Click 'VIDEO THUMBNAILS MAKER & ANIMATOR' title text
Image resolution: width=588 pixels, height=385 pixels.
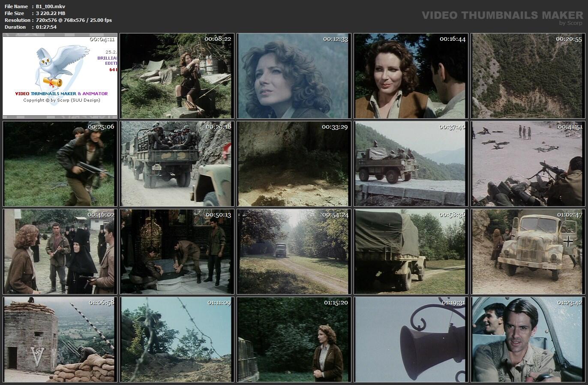pos(61,93)
